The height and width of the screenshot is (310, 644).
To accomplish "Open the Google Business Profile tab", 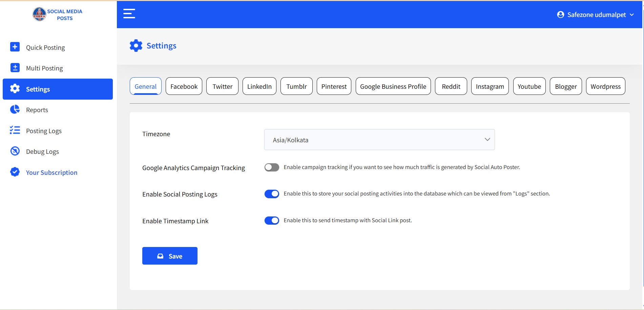I will tap(393, 86).
